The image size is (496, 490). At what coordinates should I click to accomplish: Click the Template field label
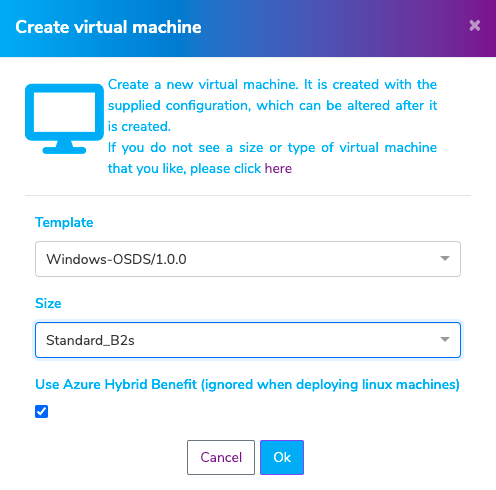64,222
